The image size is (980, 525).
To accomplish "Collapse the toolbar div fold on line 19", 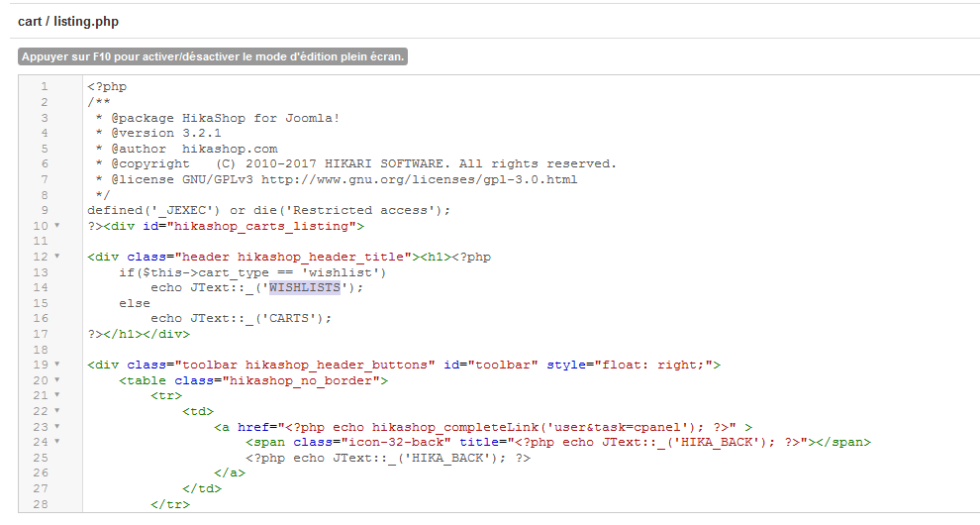I will (x=56, y=365).
